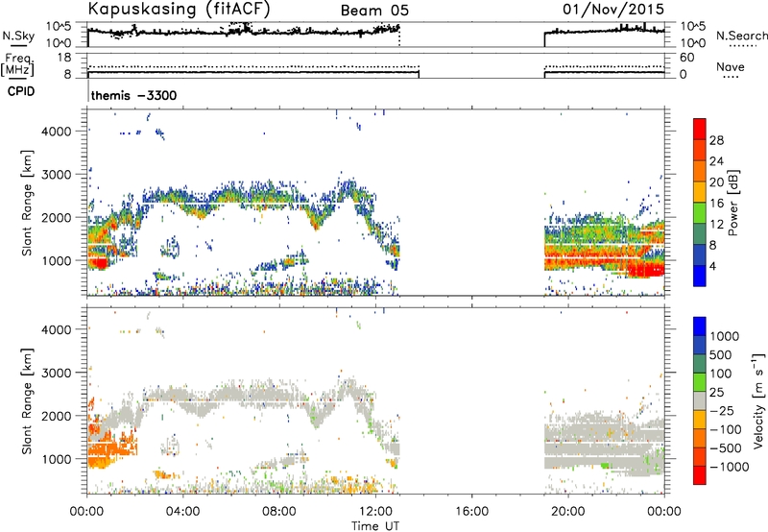The width and height of the screenshot is (768, 532).
Task: Click the "Nave" legend label
Action: (x=731, y=67)
